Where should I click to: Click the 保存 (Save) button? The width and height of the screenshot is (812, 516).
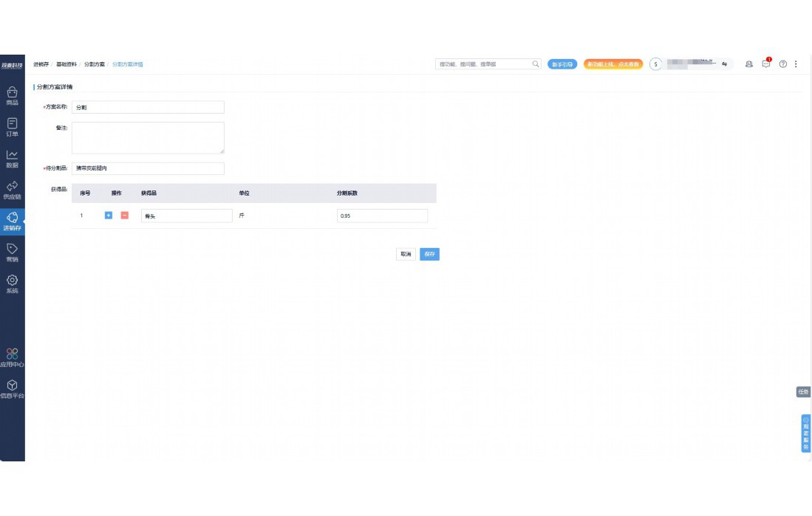[429, 254]
